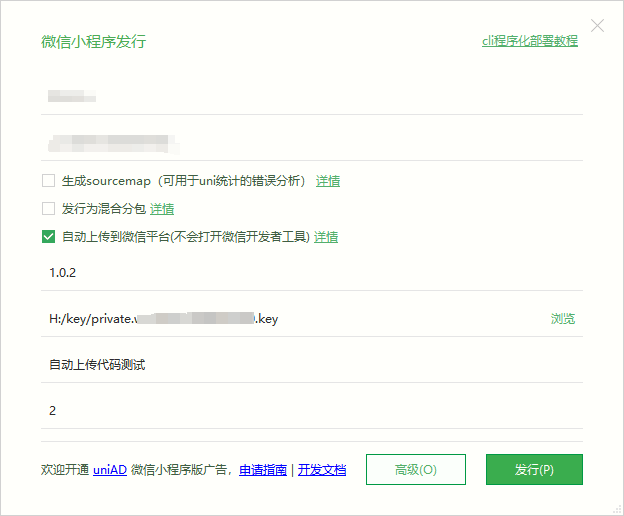624x516 pixels.
Task: Open 详情 link next to 生成sourcemap
Action: point(328,181)
